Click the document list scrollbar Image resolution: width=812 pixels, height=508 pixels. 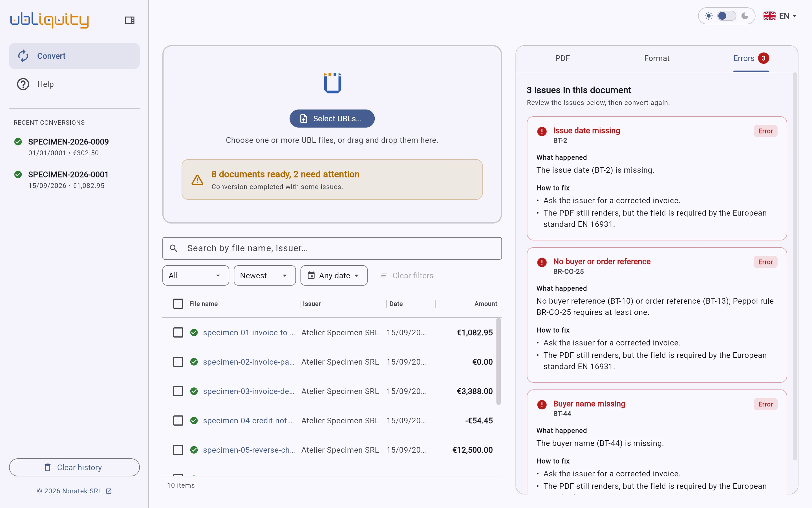[x=498, y=362]
